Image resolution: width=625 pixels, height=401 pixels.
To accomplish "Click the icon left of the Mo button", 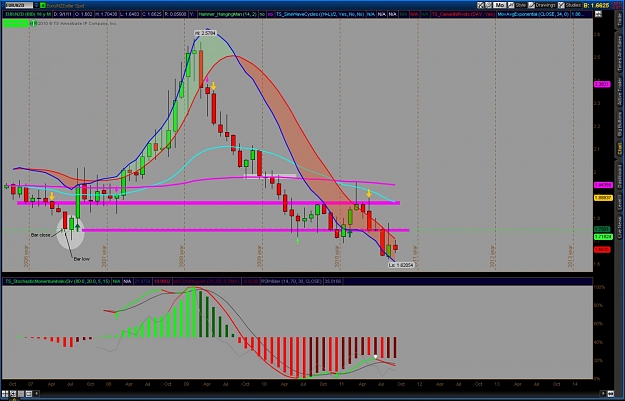I will point(488,5).
